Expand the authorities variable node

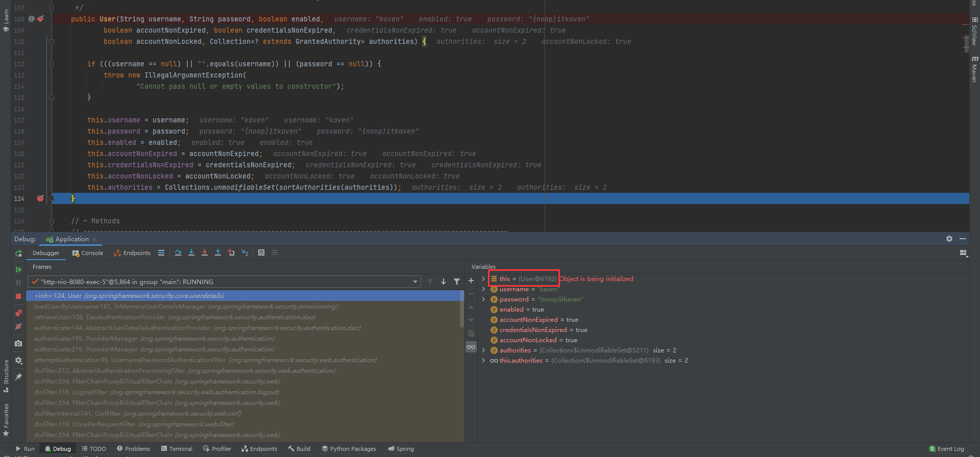tap(483, 350)
